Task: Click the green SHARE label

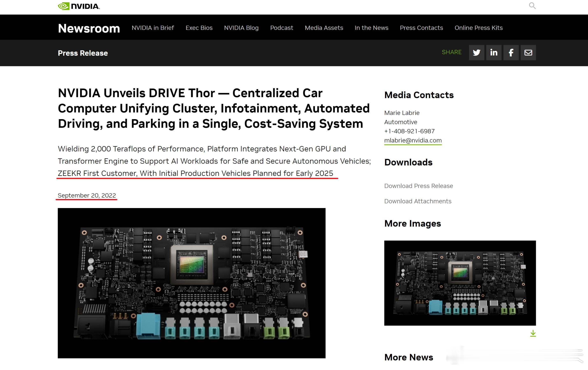Action: [x=451, y=52]
